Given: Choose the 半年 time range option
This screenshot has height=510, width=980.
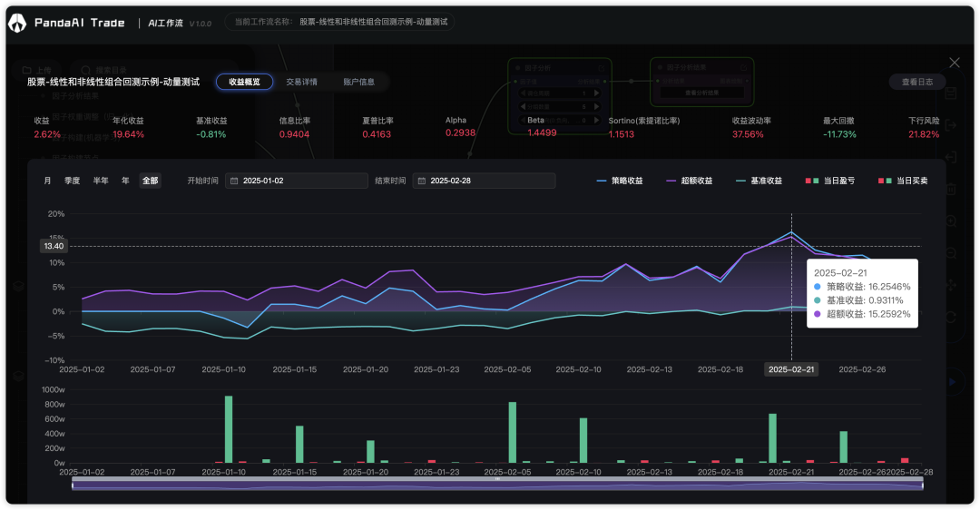Looking at the screenshot, I should point(100,181).
